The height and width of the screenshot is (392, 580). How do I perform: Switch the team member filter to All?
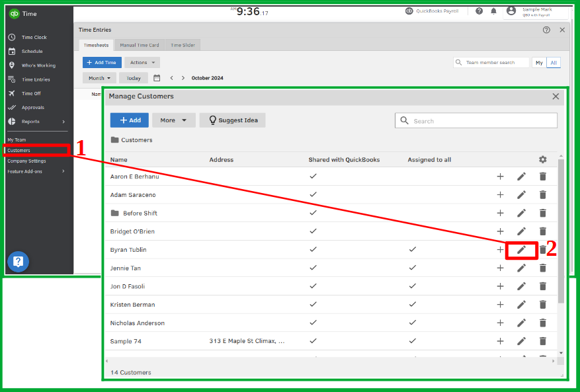pyautogui.click(x=553, y=61)
